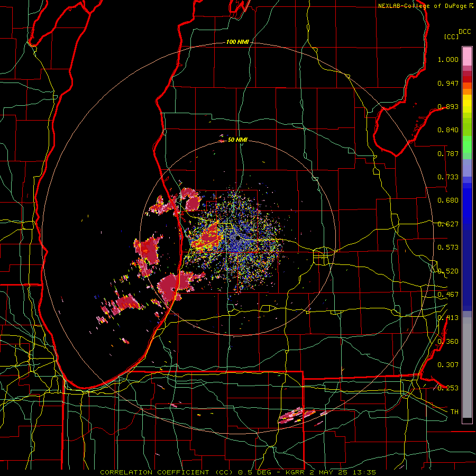The image size is (476, 476).
Task: Pick the bright blue swatch beside 0.680
Action: [467, 204]
